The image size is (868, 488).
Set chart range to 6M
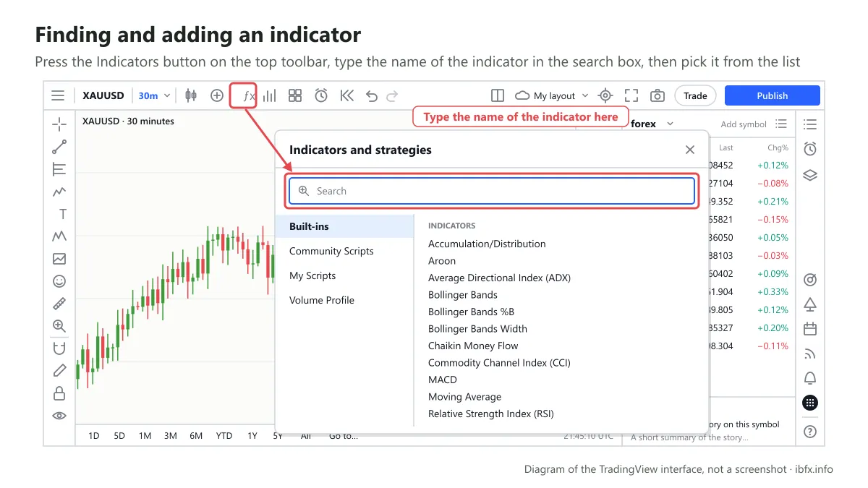click(x=196, y=436)
